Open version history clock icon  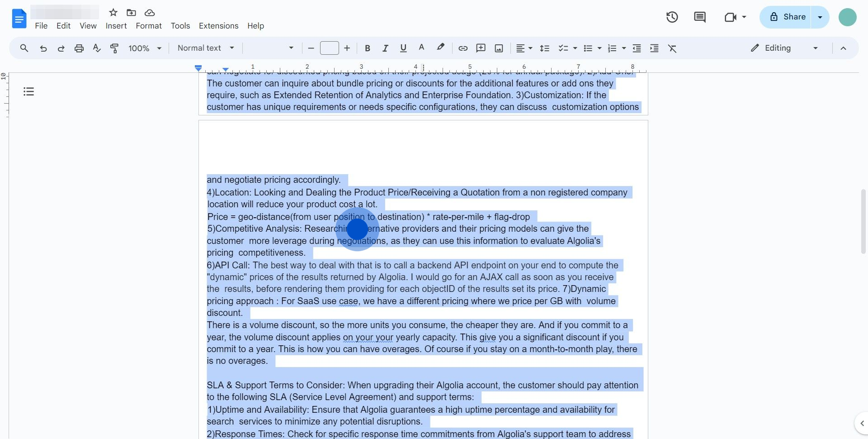[x=672, y=17]
